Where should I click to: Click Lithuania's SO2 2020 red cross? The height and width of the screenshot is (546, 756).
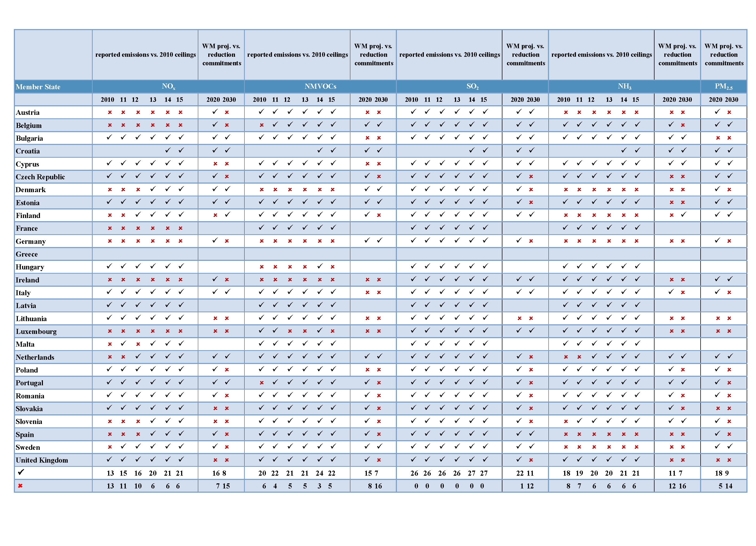(x=519, y=318)
